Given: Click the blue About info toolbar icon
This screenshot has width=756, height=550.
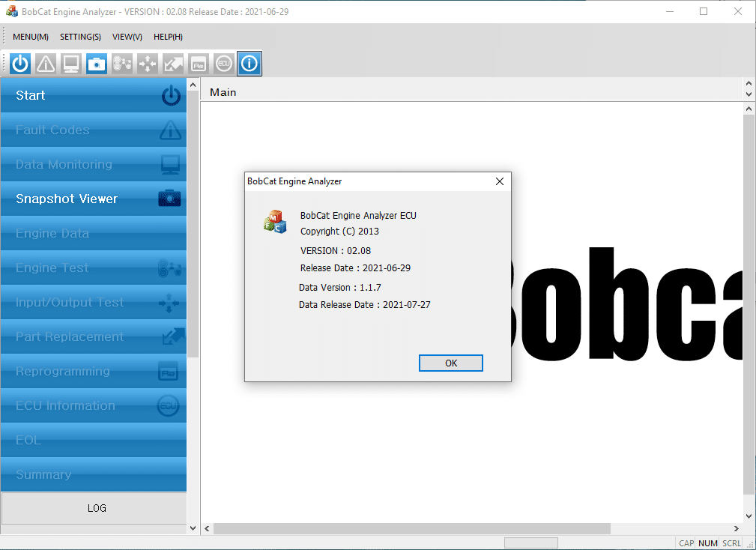Looking at the screenshot, I should [x=250, y=64].
